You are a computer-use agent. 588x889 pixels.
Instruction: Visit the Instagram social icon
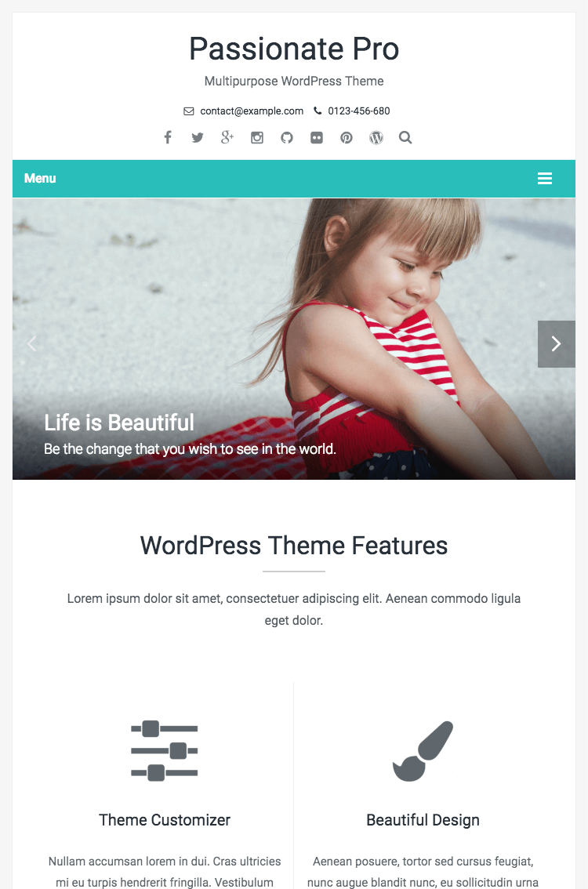257,138
